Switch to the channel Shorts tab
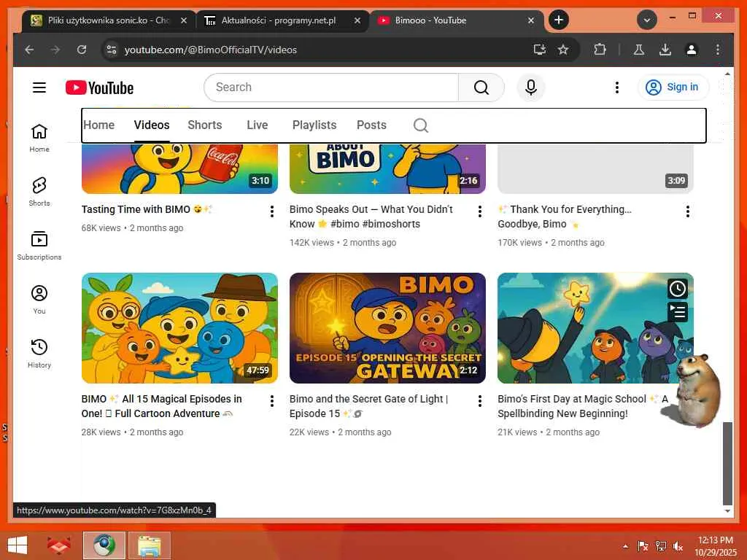The image size is (747, 560). (x=205, y=125)
